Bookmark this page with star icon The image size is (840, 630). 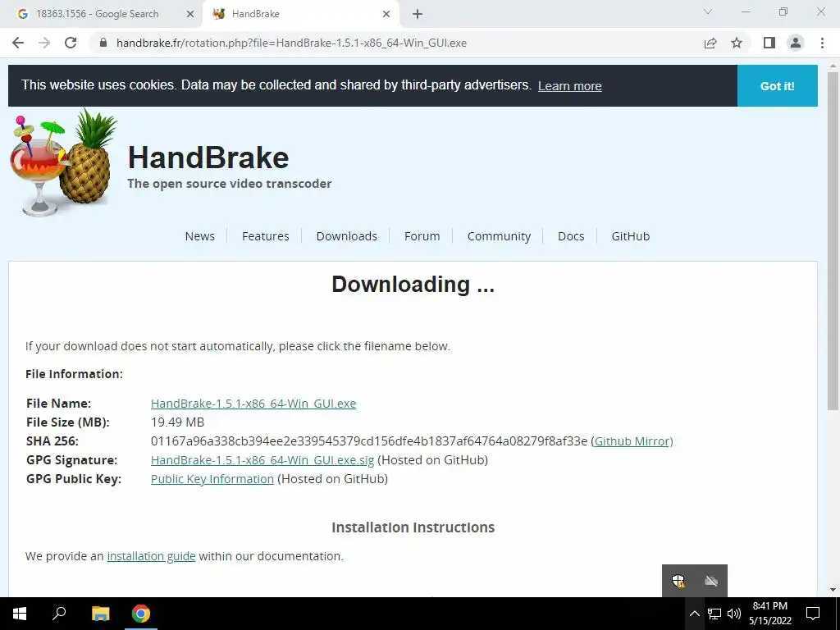[737, 43]
